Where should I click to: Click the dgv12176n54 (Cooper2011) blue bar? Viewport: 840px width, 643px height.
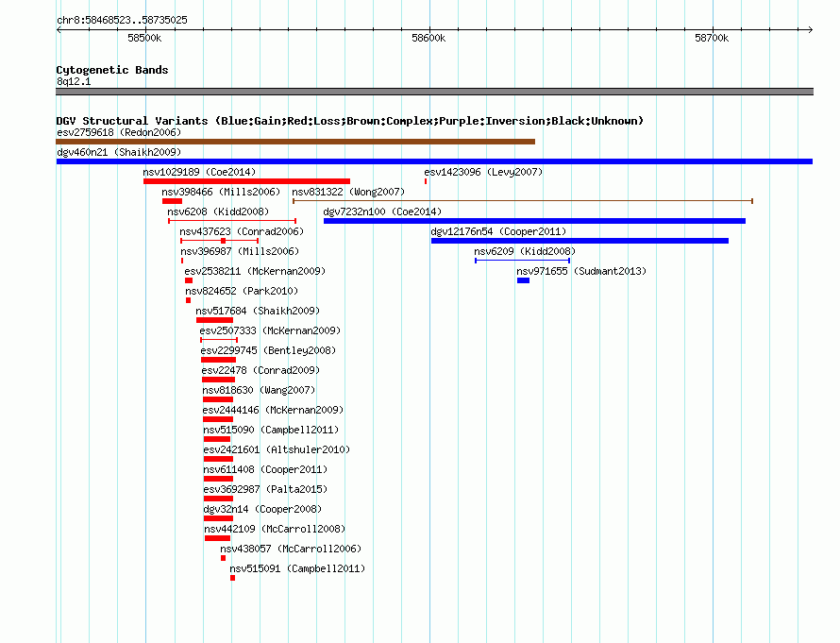pos(580,241)
